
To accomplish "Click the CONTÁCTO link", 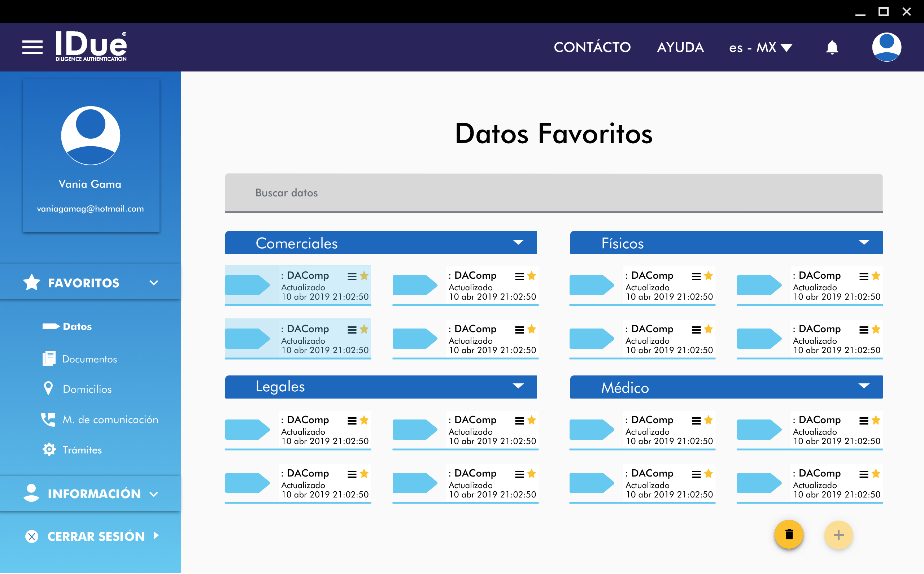I will [592, 47].
